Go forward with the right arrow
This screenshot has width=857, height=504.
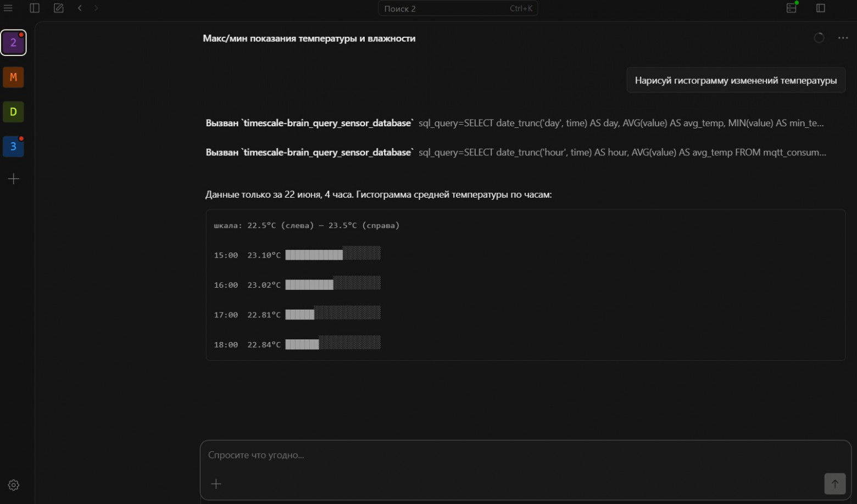coord(96,8)
